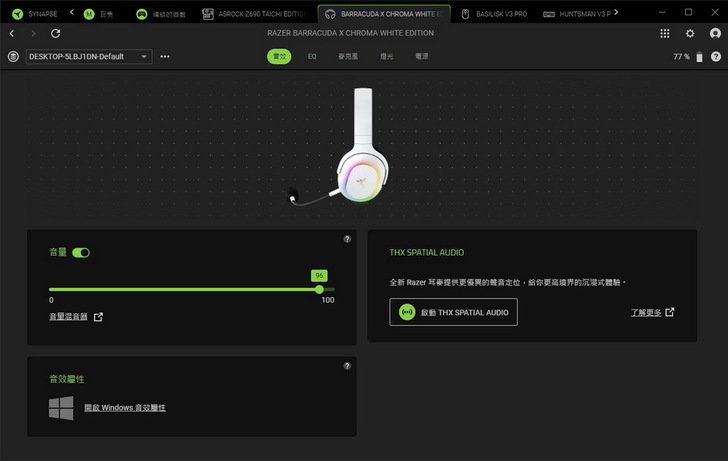Click 啟動 THX SPATIAL AUDIO button
Screen dimensions: 728x461
click(454, 312)
